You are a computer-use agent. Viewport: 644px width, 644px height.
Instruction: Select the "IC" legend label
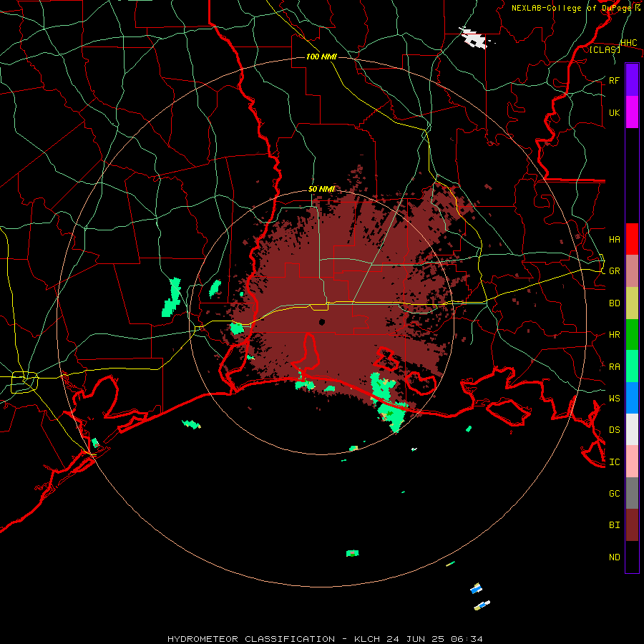tap(614, 462)
